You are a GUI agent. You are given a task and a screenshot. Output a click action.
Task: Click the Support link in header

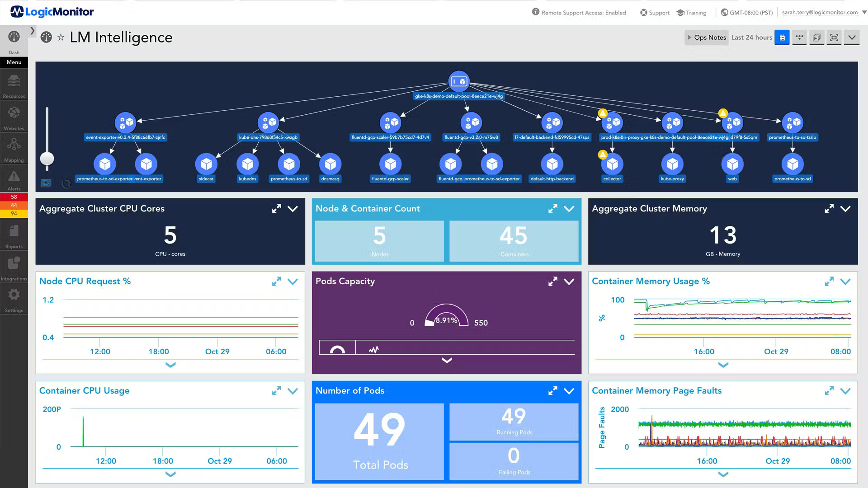655,13
